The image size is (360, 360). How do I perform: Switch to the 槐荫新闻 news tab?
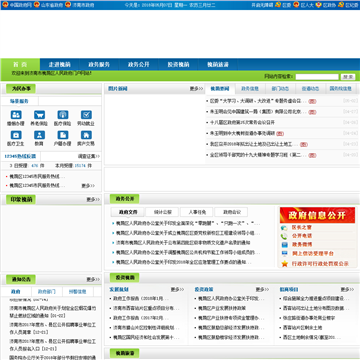(x=220, y=89)
